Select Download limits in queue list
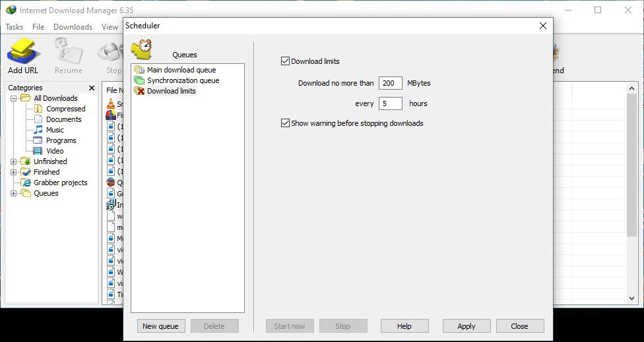Screen dimensions: 644x342 click(171, 91)
